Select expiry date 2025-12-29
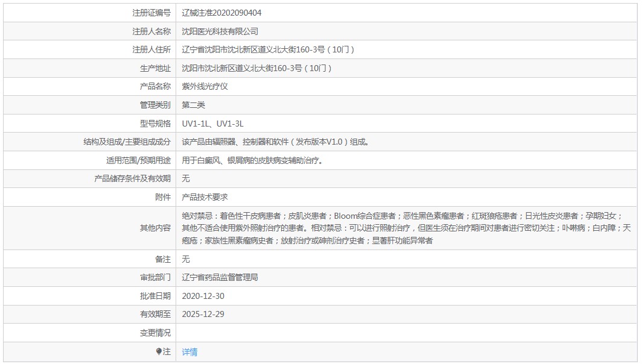Screen dimensions: 642x364 click(x=203, y=314)
